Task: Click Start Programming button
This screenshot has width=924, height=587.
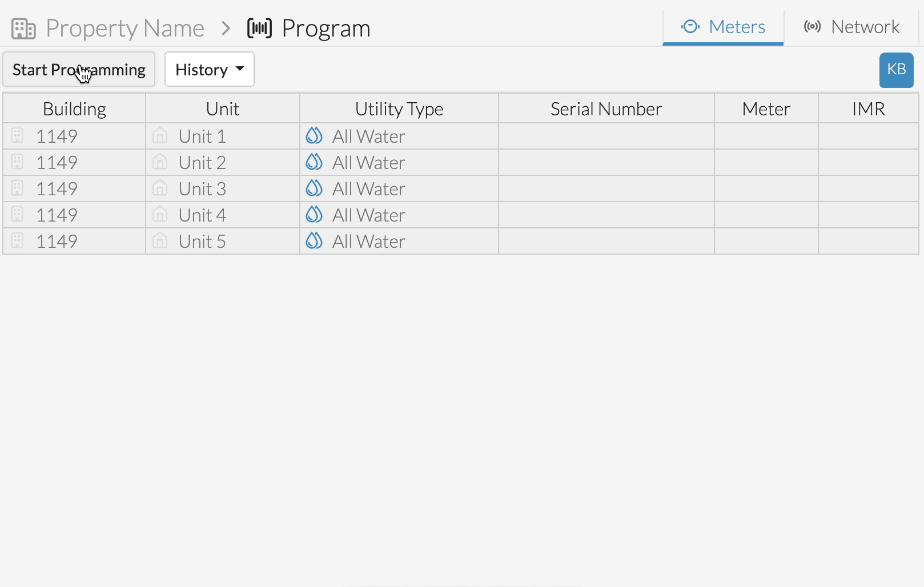Action: pos(79,70)
